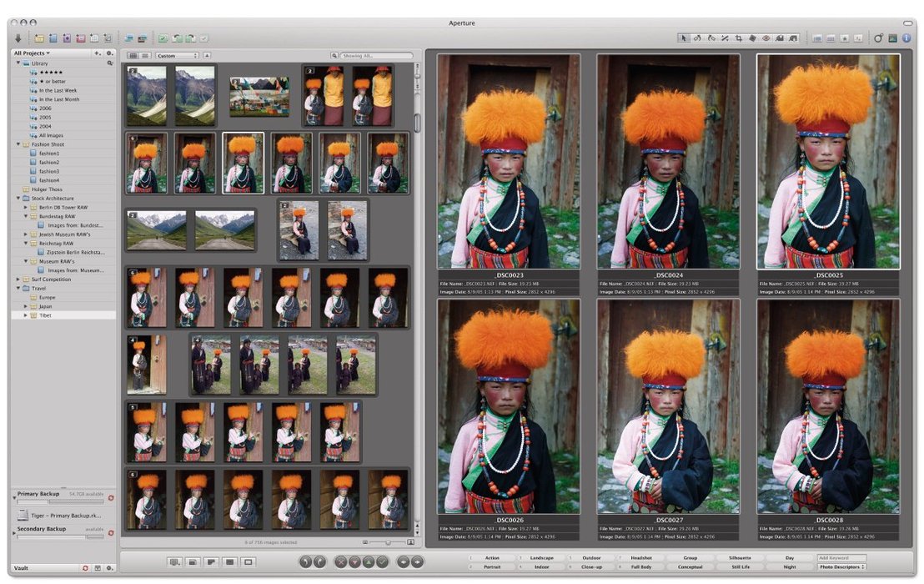Click the New Project folder icon

(x=39, y=38)
